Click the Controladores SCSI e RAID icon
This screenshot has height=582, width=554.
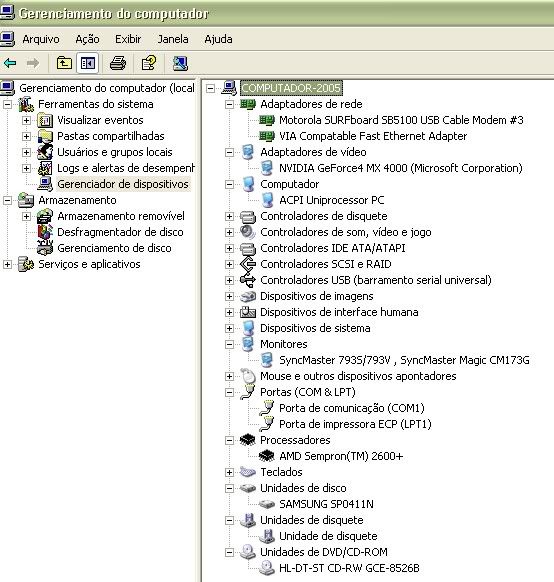tap(248, 264)
